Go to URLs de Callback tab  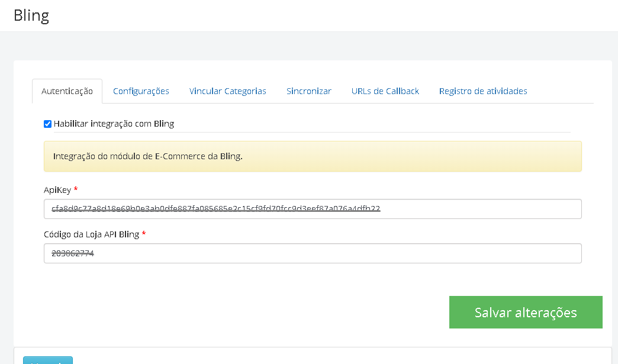(385, 91)
